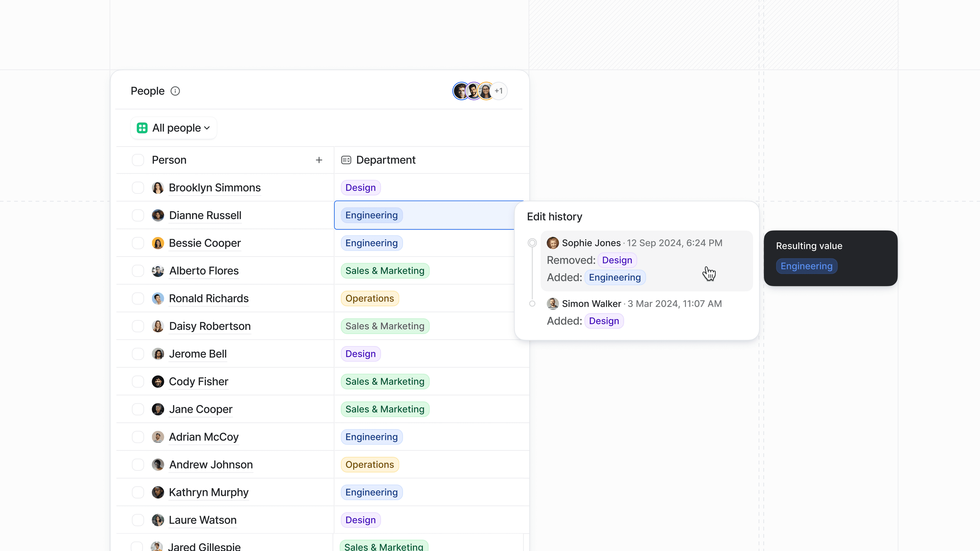This screenshot has height=551, width=980.
Task: Click Andrew Johnson's Operations tag
Action: click(369, 464)
